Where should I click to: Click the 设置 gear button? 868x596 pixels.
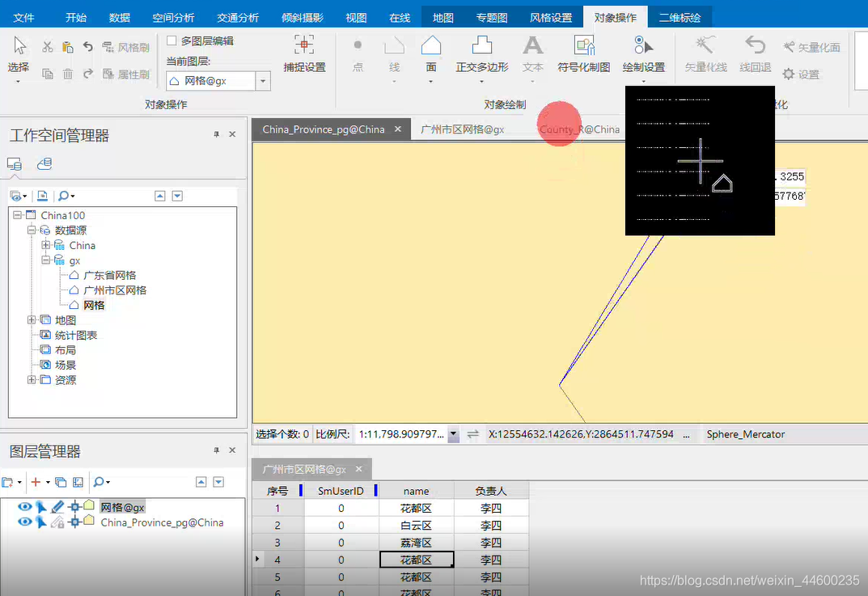coord(801,74)
